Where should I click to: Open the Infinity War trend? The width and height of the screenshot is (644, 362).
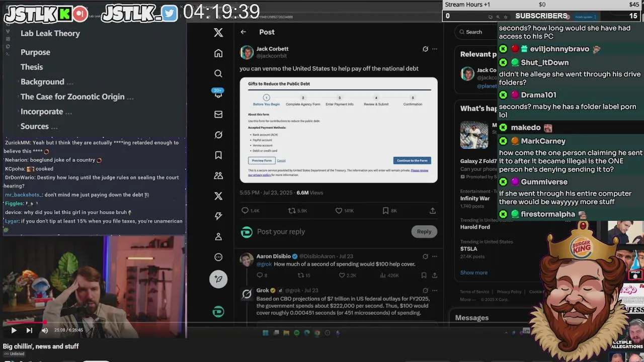(475, 198)
